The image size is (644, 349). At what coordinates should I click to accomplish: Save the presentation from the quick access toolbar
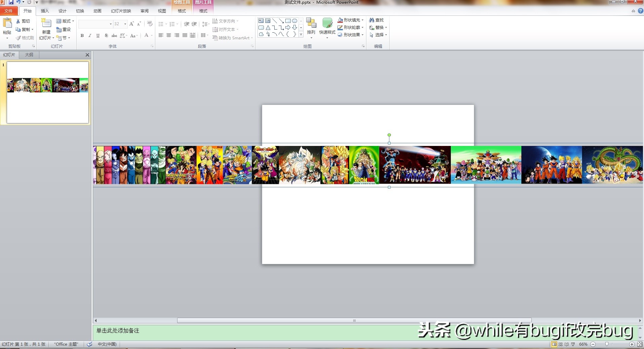click(x=11, y=2)
